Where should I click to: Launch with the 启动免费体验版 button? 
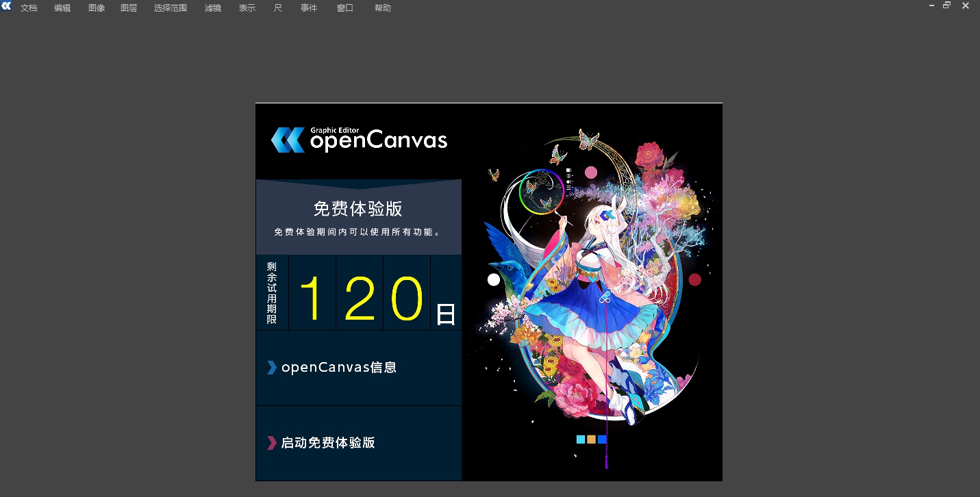(x=359, y=443)
